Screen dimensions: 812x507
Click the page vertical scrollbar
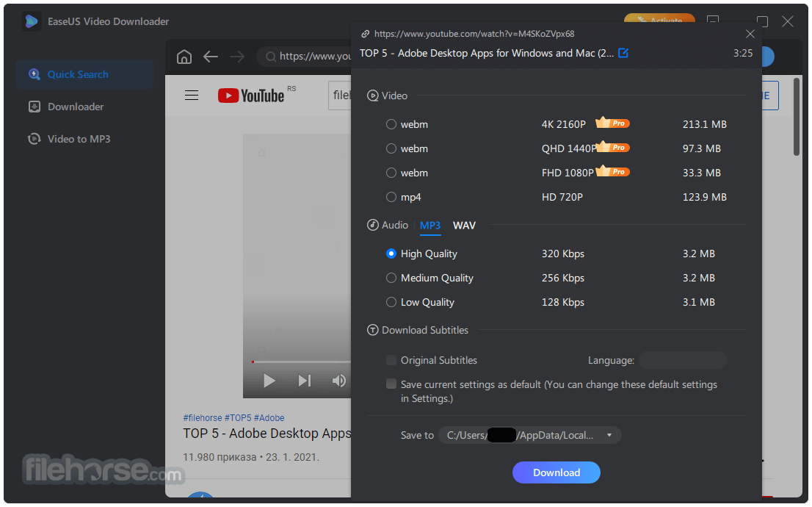click(x=797, y=117)
